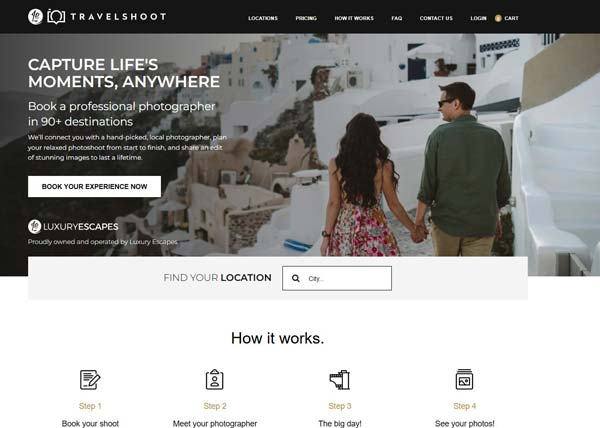Open the Contact Us page
Viewport: 600px width, 428px height.
436,18
